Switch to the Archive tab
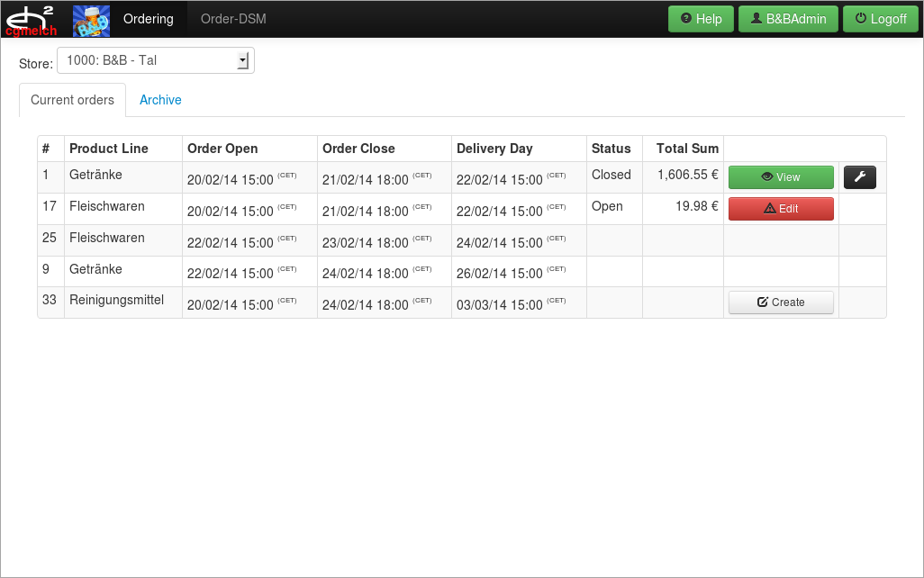 click(x=160, y=100)
